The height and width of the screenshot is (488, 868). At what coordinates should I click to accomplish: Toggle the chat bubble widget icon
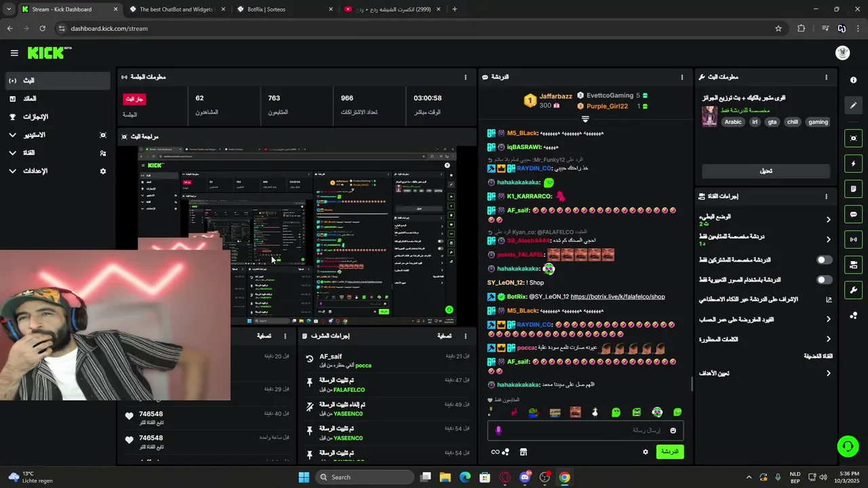pyautogui.click(x=853, y=214)
